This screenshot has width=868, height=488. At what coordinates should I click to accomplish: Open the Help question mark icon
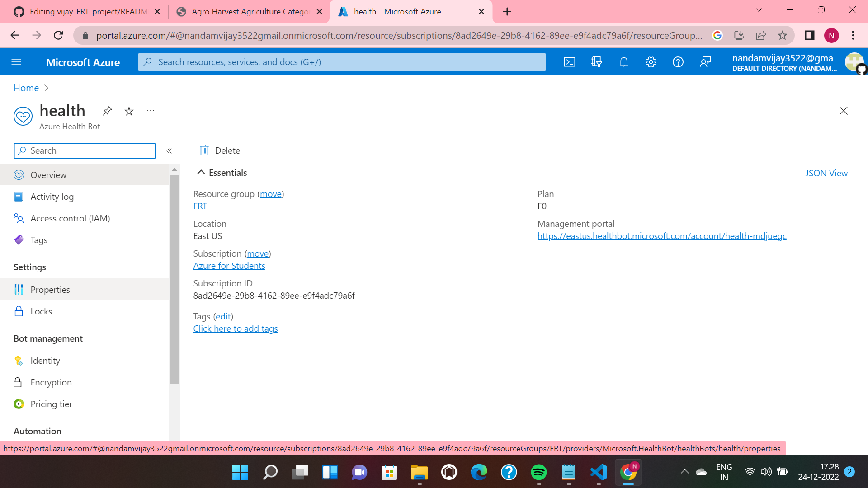678,62
